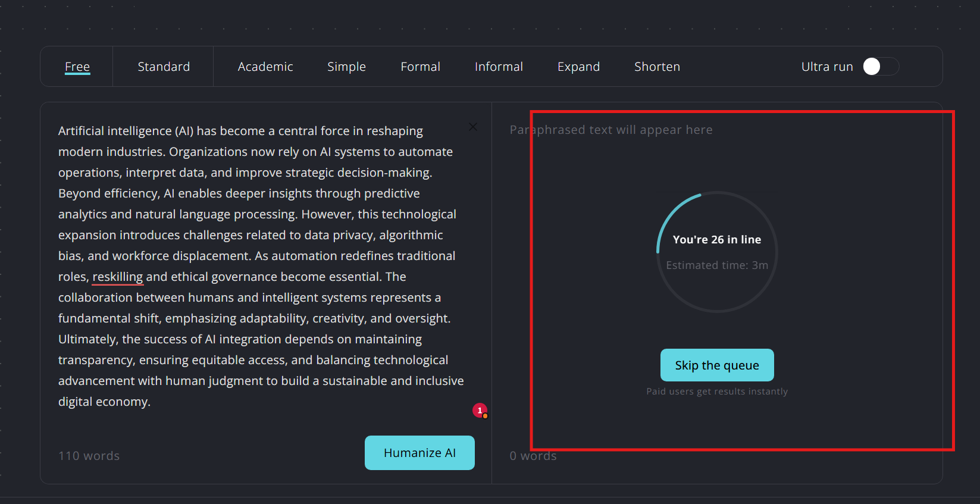Select the Shorten mode
Viewport: 980px width, 504px height.
point(657,67)
